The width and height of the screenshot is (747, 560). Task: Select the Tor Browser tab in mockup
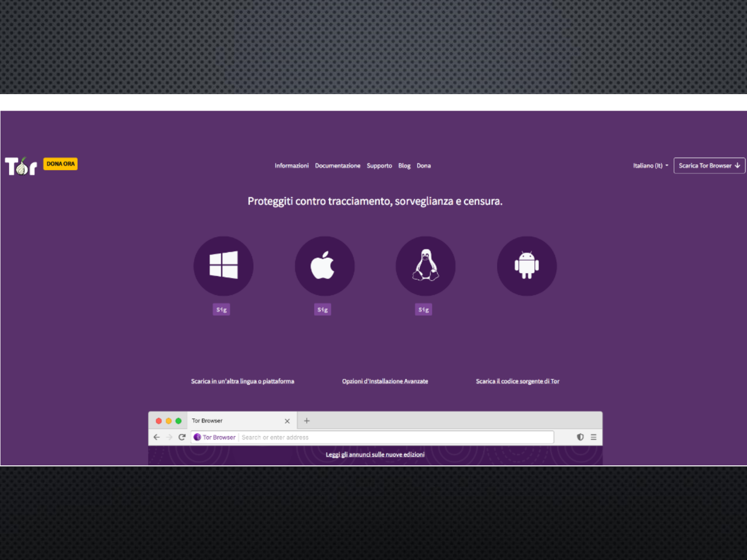(x=242, y=421)
